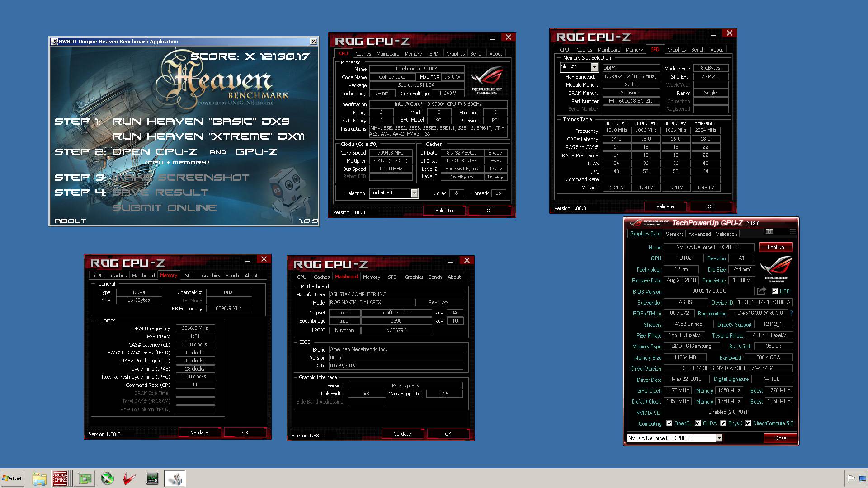Click the GPU-Z camera screenshot icon
This screenshot has width=868, height=488.
click(x=769, y=231)
